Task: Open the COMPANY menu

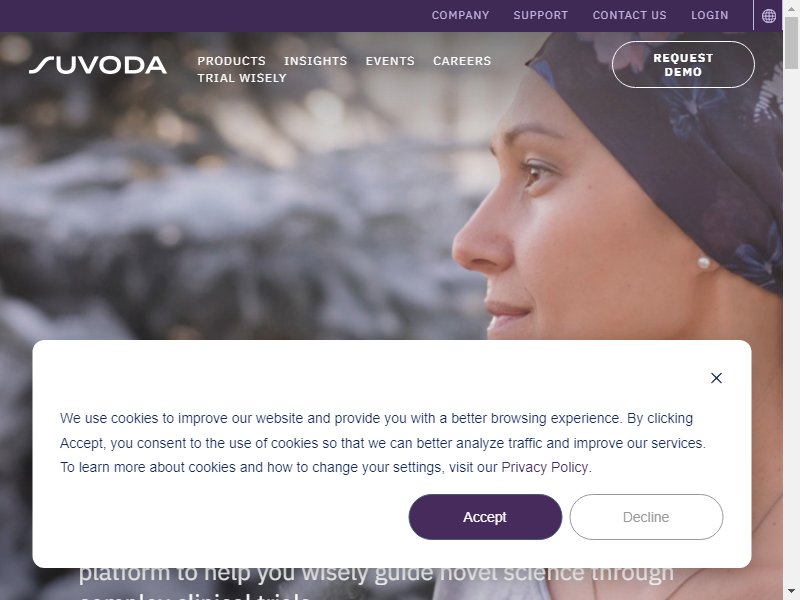Action: tap(460, 15)
